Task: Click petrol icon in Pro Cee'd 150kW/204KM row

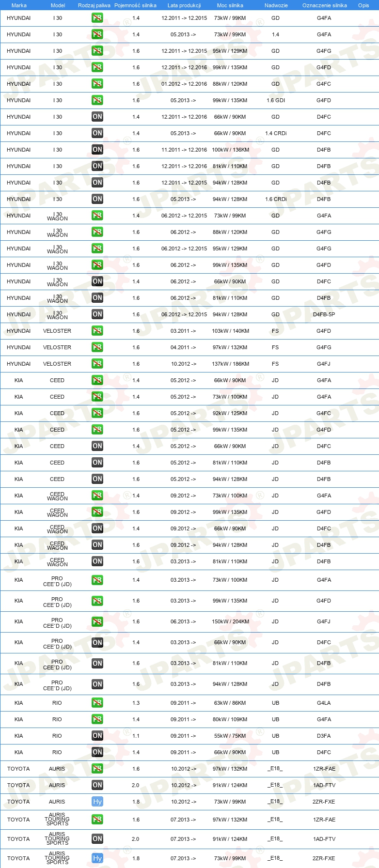Action: click(97, 621)
